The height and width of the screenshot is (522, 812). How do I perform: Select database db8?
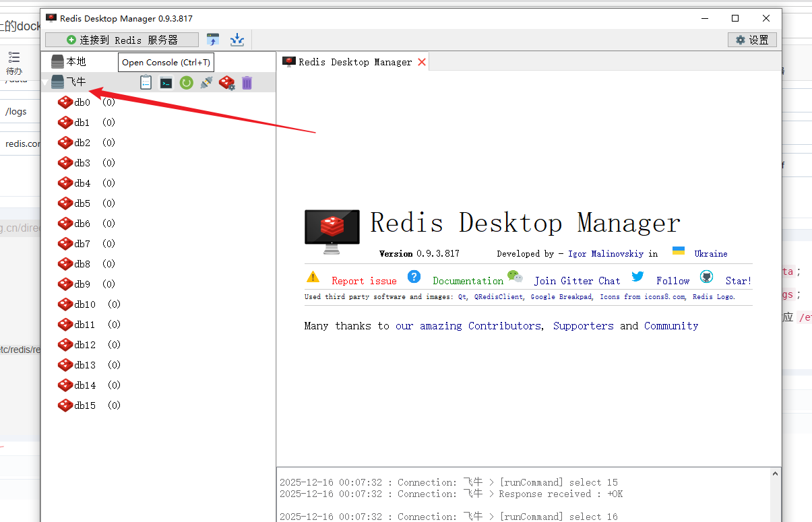point(86,264)
